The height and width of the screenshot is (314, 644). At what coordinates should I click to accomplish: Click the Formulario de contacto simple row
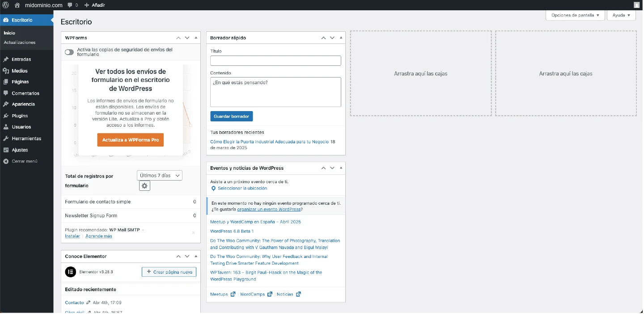[x=131, y=202]
